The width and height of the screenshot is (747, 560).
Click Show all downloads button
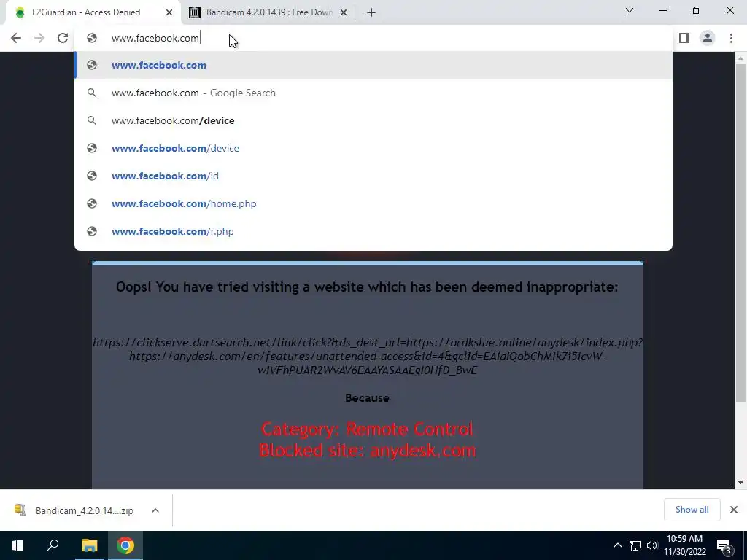point(692,510)
